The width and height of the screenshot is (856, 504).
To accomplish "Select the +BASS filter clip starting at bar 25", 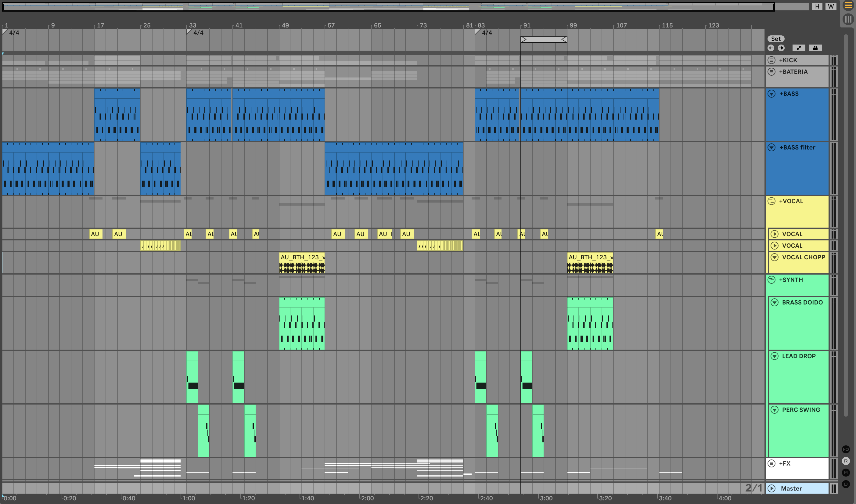I will pos(160,168).
